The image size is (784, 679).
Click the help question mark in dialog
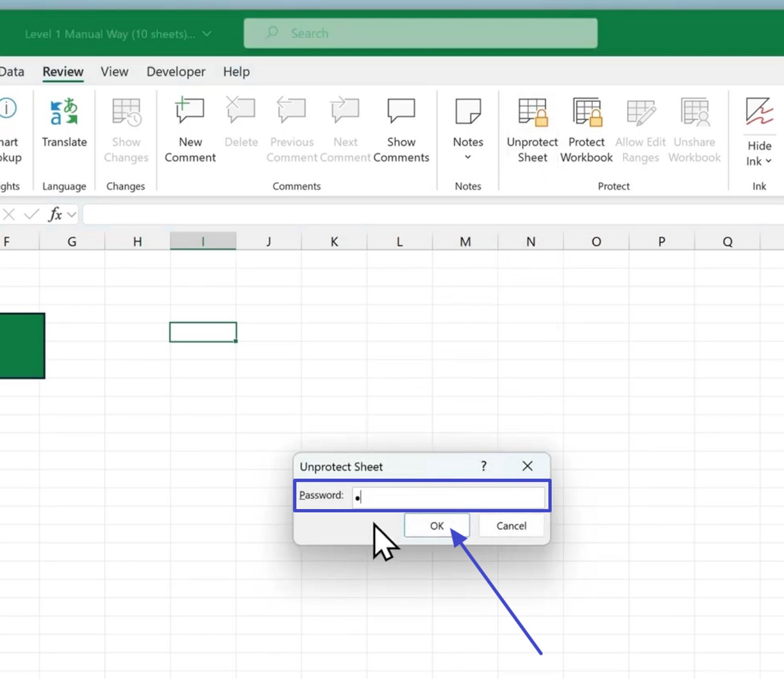point(484,466)
